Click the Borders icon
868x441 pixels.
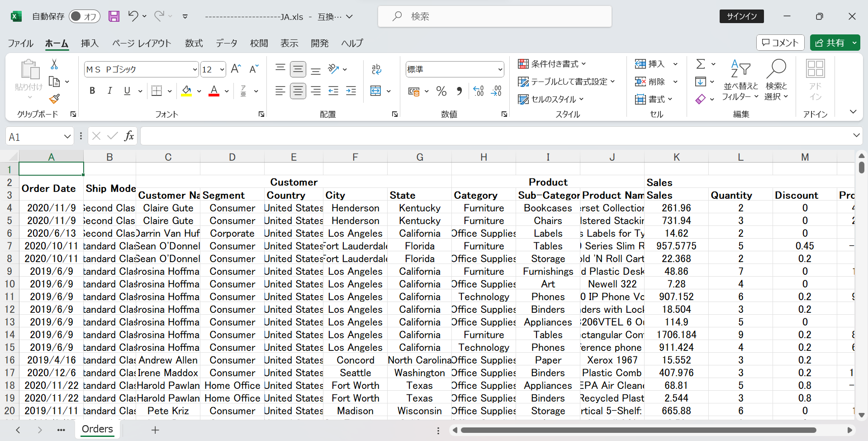click(157, 91)
